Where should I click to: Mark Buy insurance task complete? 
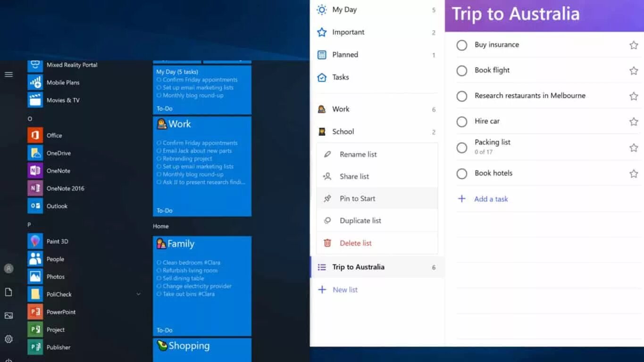point(462,45)
